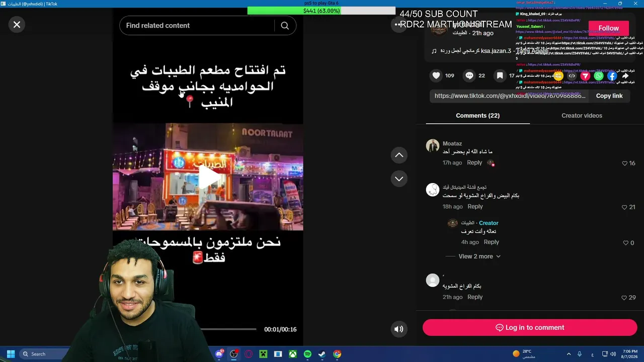Like Moataz's comment with 16 likes
Screen dimensions: 644x362
[625, 163]
